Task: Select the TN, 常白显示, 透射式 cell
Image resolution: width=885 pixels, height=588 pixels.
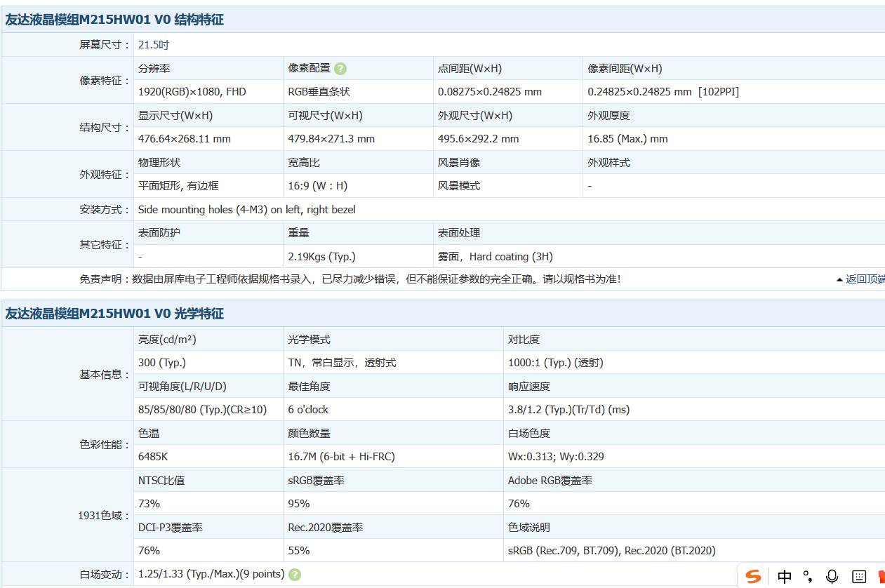Action: pos(342,363)
